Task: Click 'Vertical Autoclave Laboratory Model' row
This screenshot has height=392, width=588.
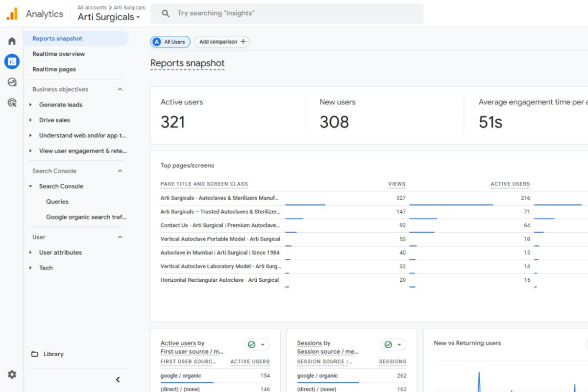Action: click(221, 267)
